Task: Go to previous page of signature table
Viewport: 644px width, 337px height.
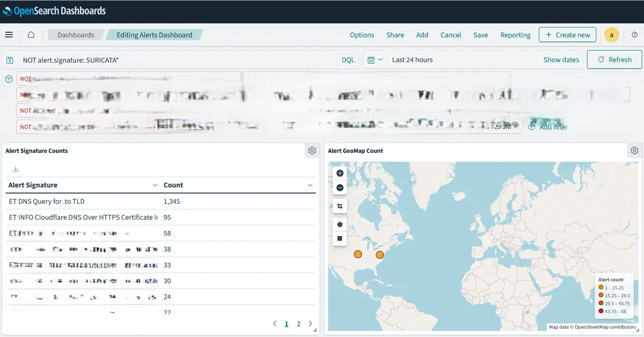Action: pos(275,323)
